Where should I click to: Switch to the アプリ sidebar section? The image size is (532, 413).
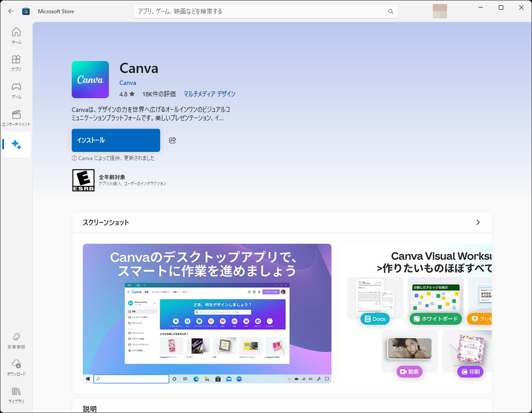[16, 63]
